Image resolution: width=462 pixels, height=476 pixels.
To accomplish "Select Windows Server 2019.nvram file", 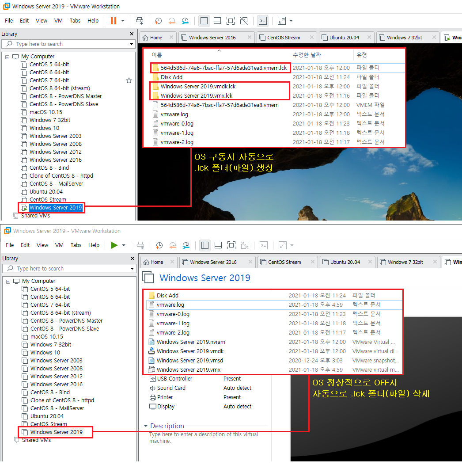I will (x=191, y=342).
